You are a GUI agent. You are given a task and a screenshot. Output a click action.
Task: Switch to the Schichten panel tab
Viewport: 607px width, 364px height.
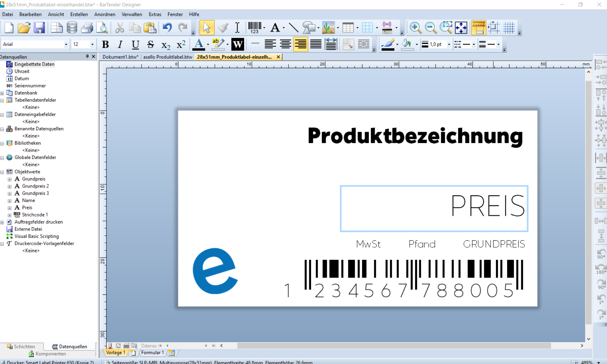[x=21, y=346]
